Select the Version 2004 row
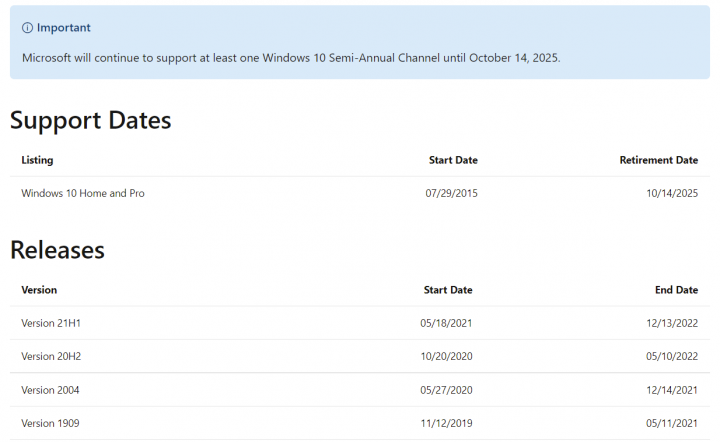 [x=50, y=390]
